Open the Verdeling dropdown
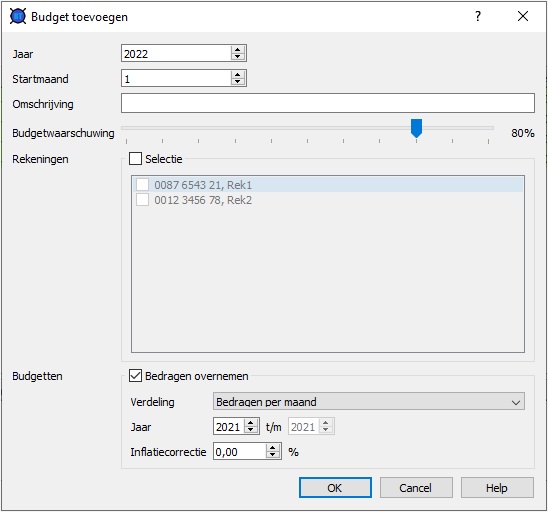The height and width of the screenshot is (512, 548). [369, 401]
